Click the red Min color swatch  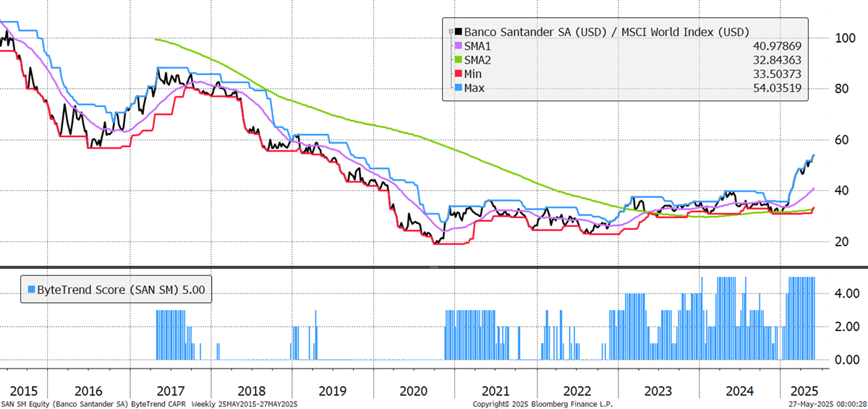tap(457, 74)
